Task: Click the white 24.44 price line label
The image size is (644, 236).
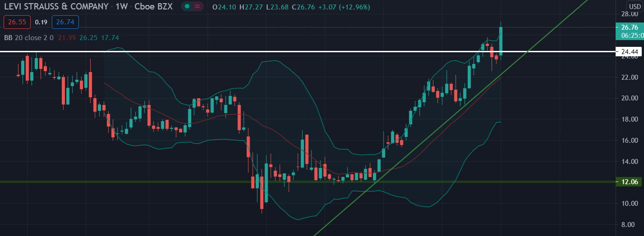Action: pos(629,52)
